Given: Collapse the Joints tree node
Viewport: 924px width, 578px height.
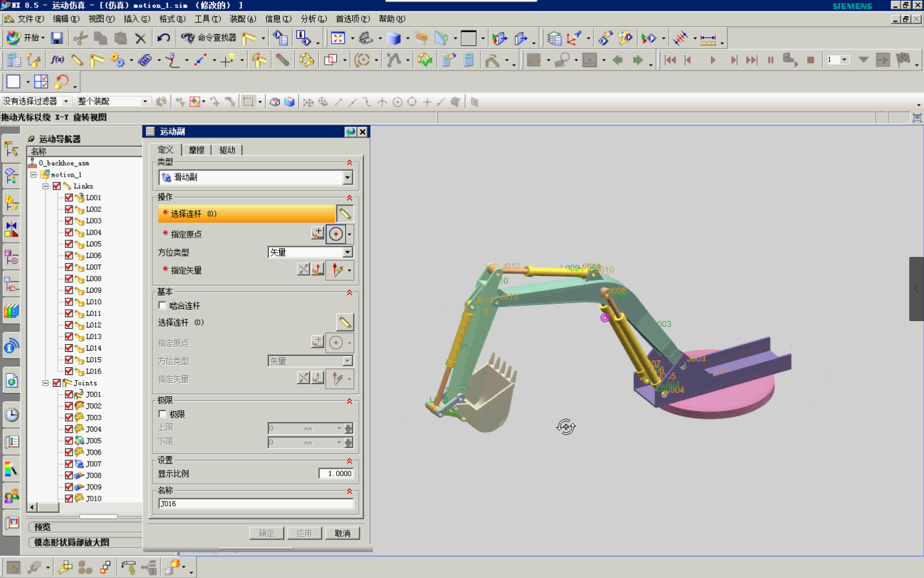Looking at the screenshot, I should pos(46,383).
